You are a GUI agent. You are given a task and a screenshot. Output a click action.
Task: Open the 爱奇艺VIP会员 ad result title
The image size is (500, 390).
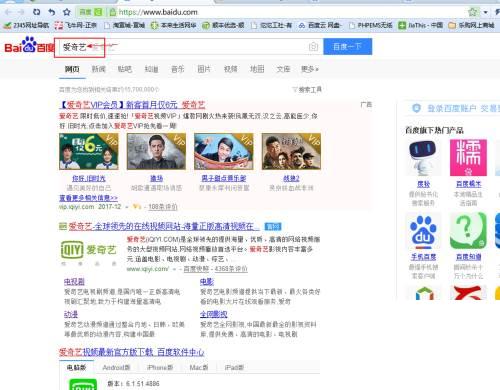(x=132, y=105)
